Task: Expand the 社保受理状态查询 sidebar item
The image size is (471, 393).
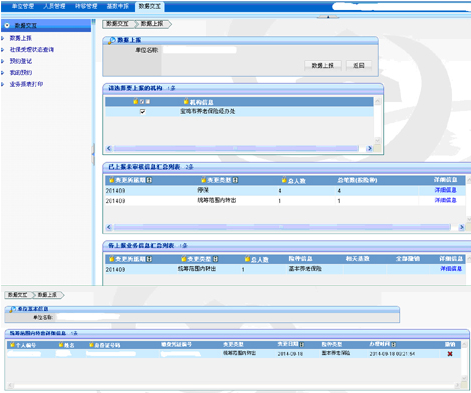Action: click(32, 50)
